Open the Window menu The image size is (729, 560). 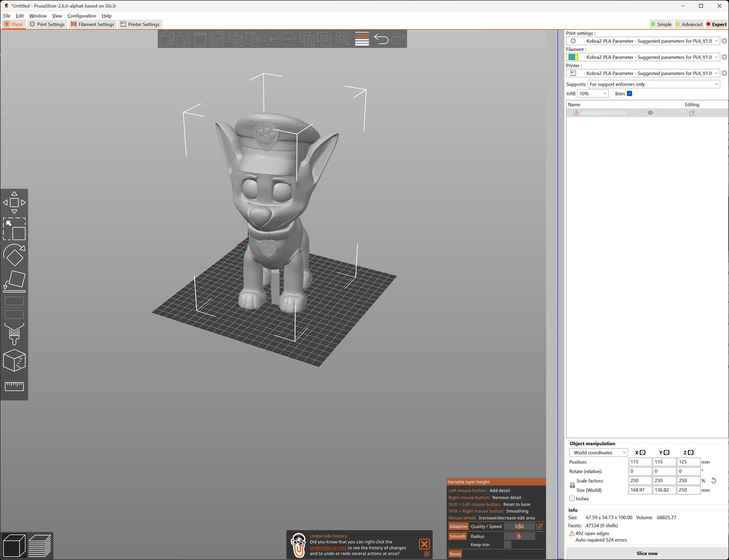coord(38,15)
